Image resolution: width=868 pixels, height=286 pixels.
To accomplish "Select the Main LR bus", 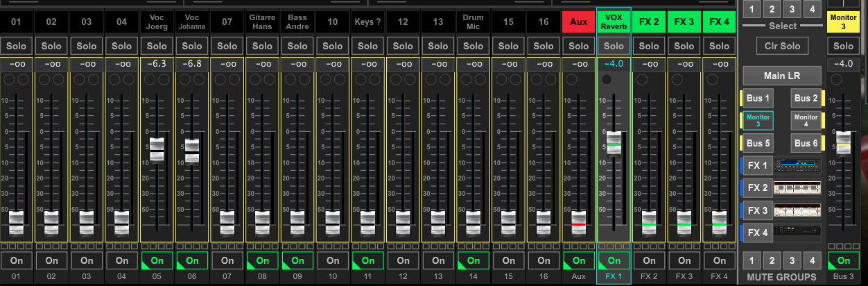I will click(782, 75).
